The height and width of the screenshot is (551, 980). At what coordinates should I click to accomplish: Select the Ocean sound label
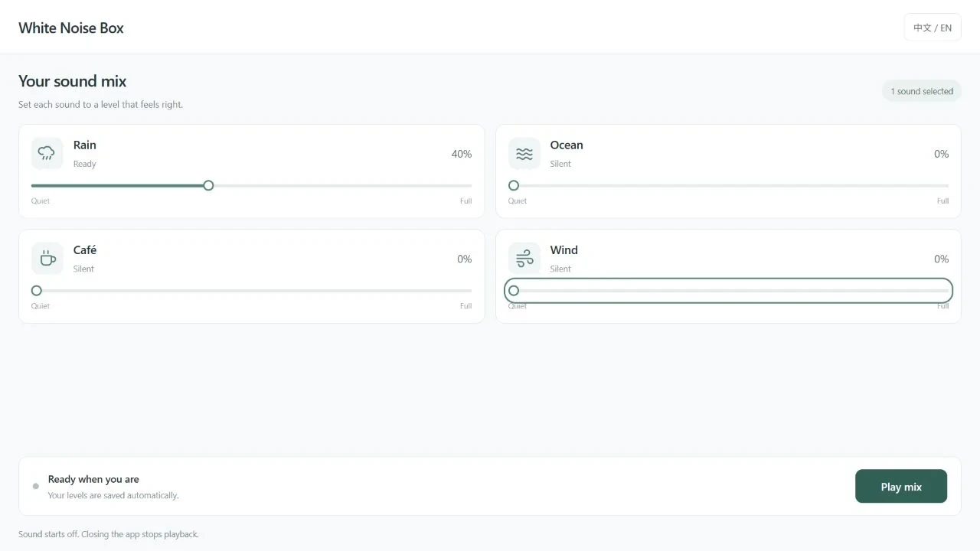pyautogui.click(x=567, y=145)
